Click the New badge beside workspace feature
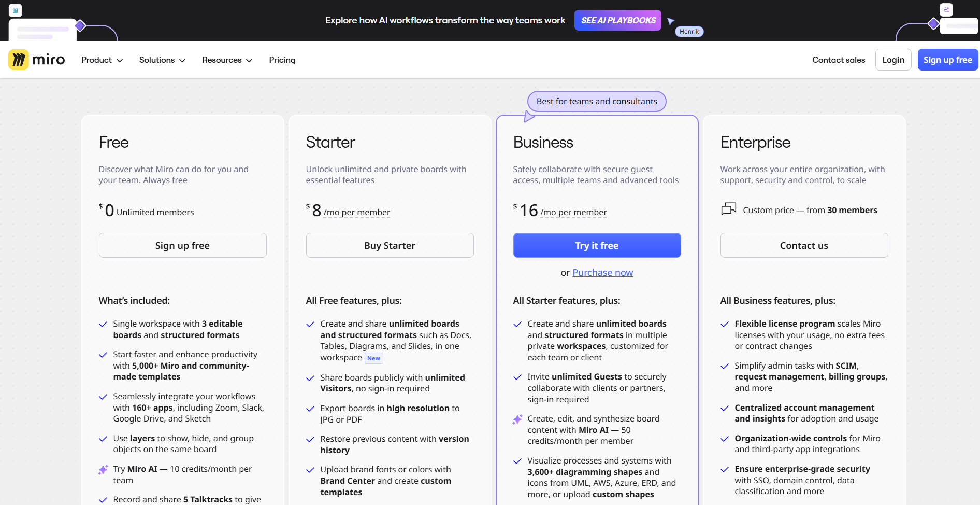This screenshot has height=505, width=980. click(x=373, y=358)
